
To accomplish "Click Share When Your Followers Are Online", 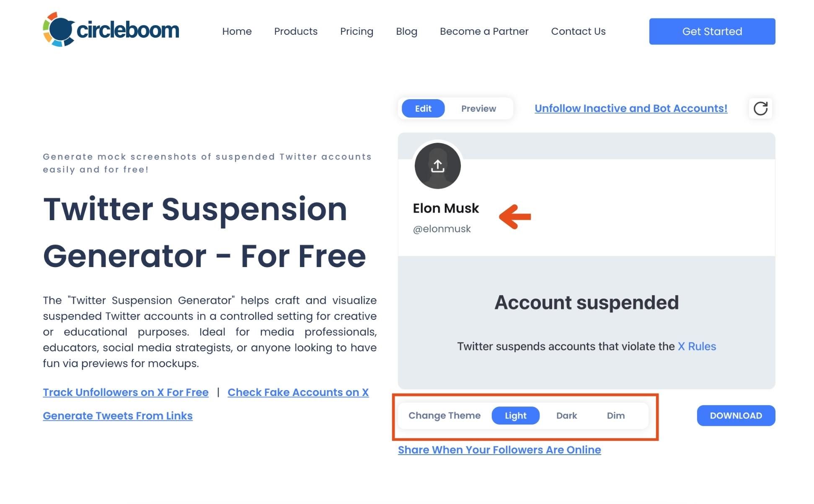I will tap(499, 450).
